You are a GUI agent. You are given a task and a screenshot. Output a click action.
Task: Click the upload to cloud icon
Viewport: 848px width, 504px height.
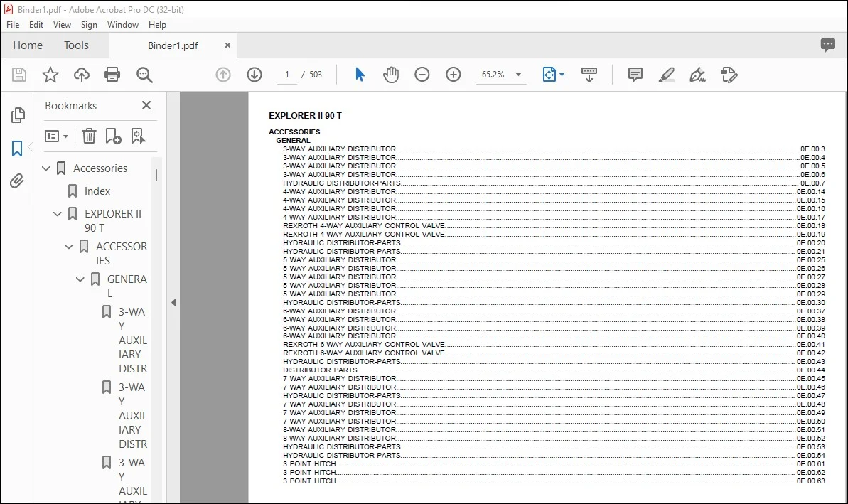tap(82, 75)
